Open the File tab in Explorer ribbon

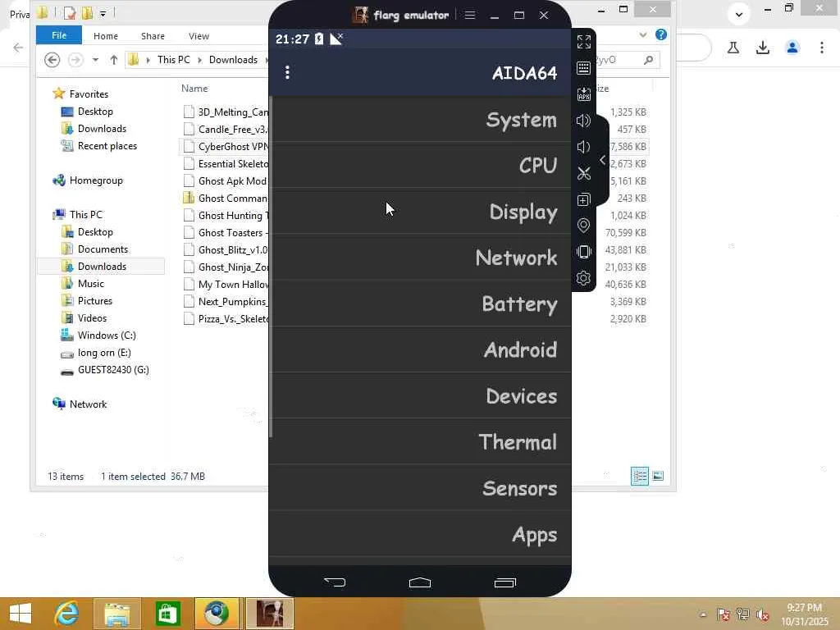[59, 35]
